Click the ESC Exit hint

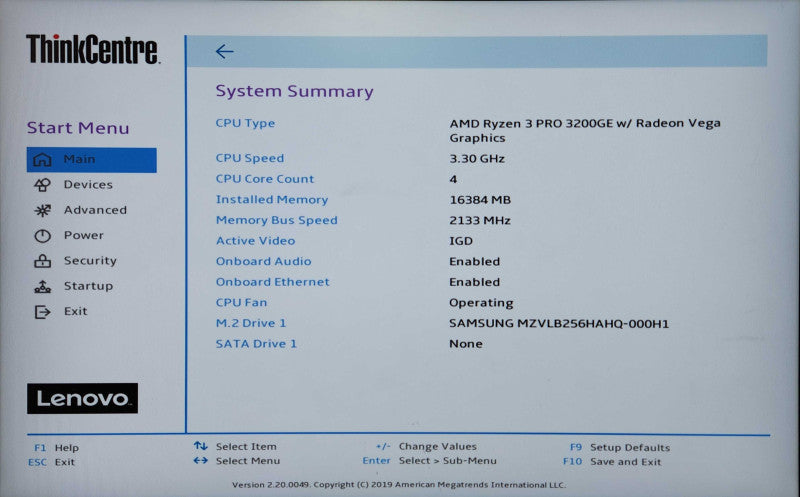52,462
